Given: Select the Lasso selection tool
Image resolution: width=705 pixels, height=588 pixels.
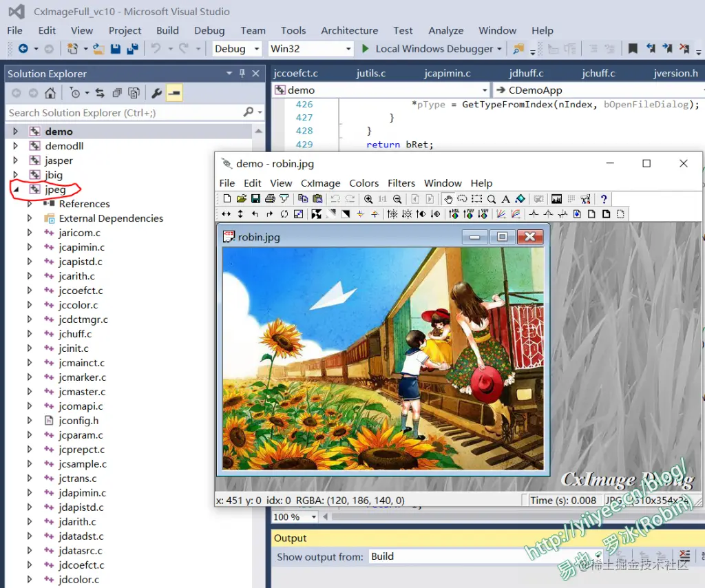Looking at the screenshot, I should (x=462, y=199).
